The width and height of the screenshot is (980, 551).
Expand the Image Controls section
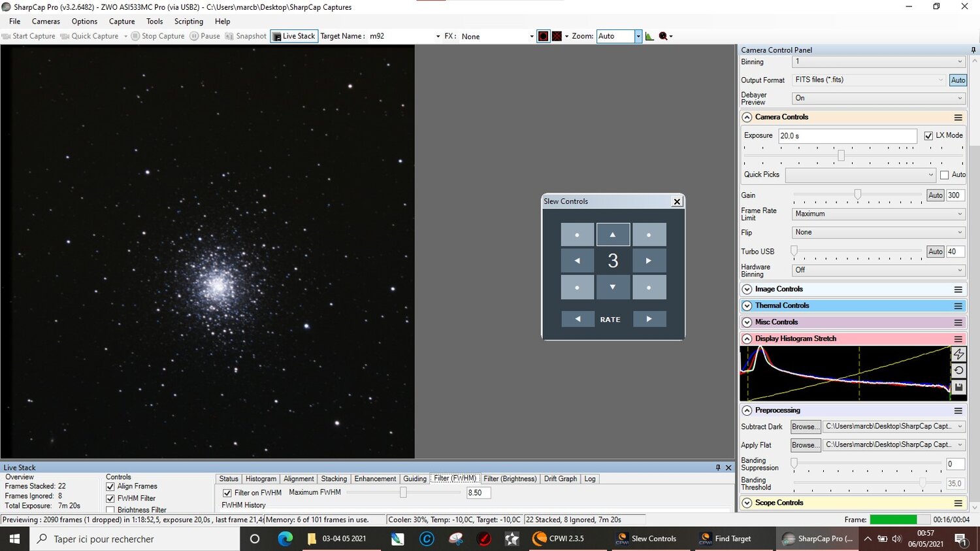[x=747, y=289]
